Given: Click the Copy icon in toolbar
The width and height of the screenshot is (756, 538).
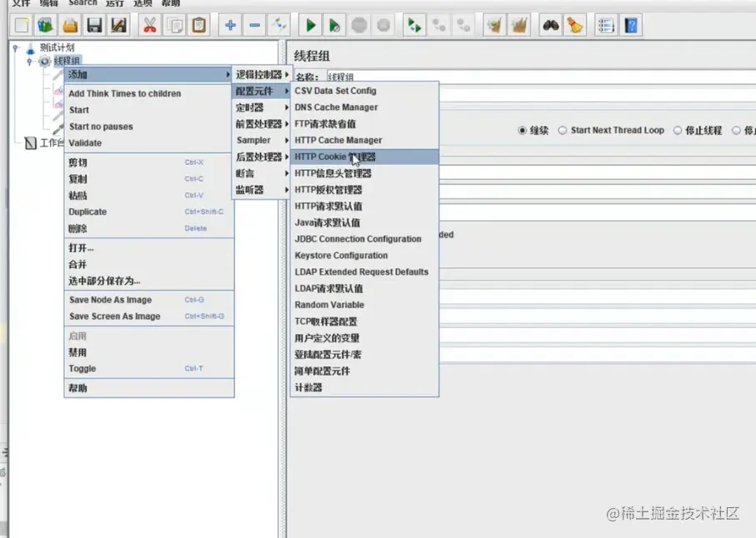Looking at the screenshot, I should pyautogui.click(x=174, y=25).
